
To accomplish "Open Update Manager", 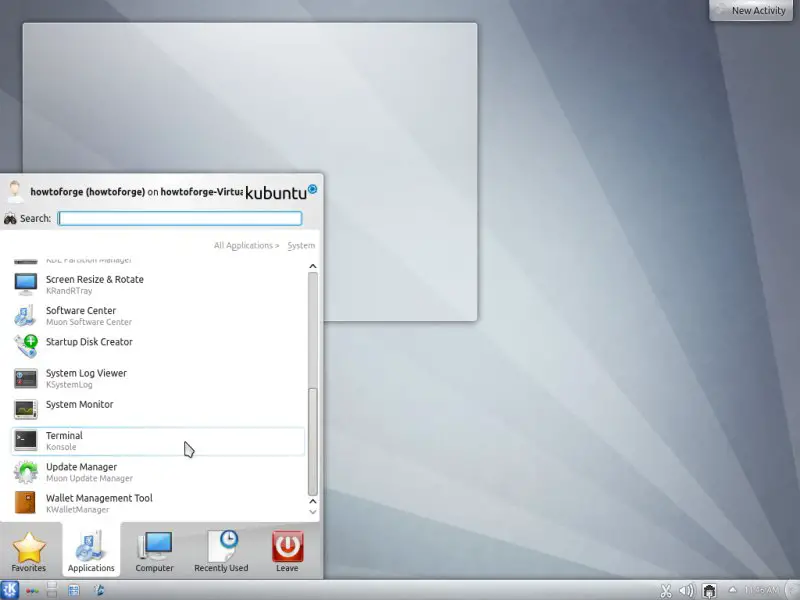I will click(x=81, y=472).
